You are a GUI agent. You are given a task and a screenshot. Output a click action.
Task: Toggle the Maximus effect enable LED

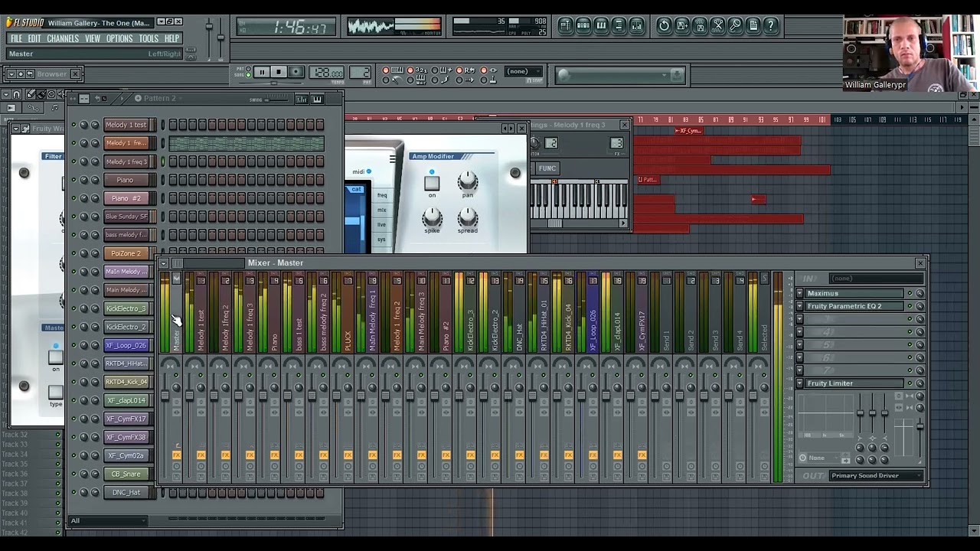(x=910, y=293)
